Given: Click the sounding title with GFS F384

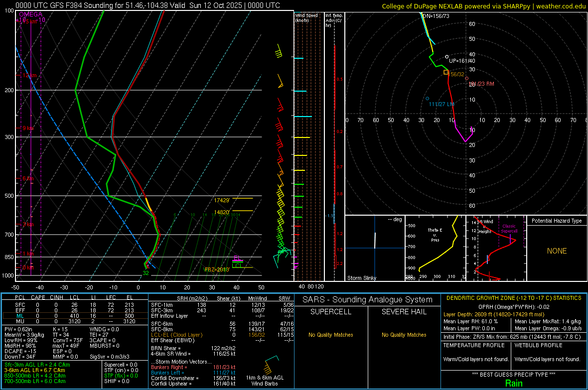Looking at the screenshot, I should click(x=148, y=5).
